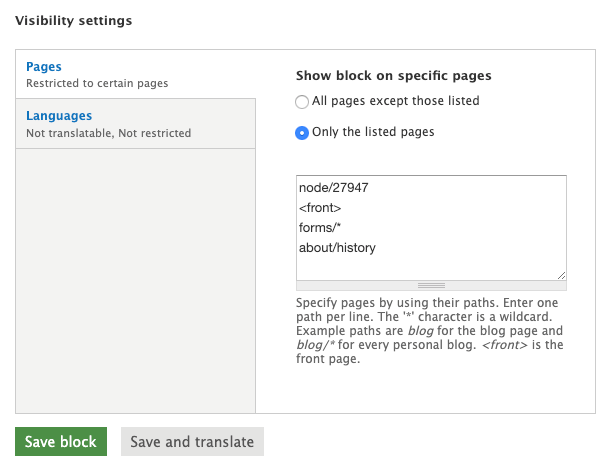Image resolution: width=612 pixels, height=469 pixels.
Task: Switch to the Languages tab
Action: [59, 116]
